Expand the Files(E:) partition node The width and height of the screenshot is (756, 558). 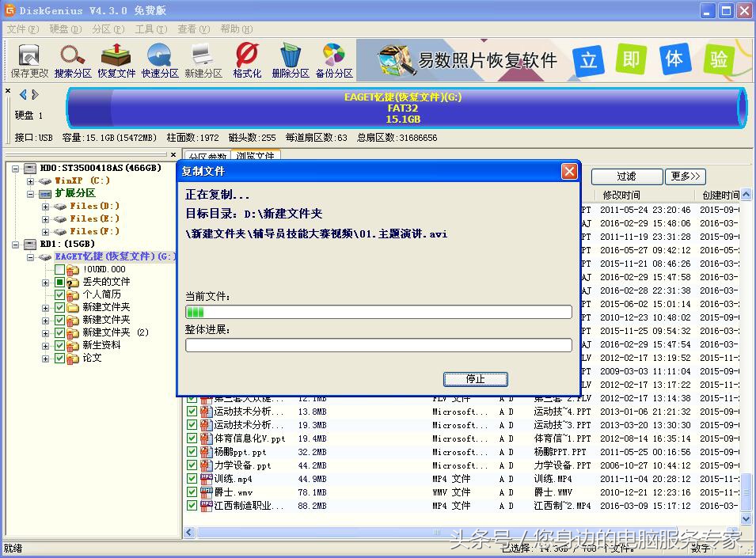[x=45, y=219]
